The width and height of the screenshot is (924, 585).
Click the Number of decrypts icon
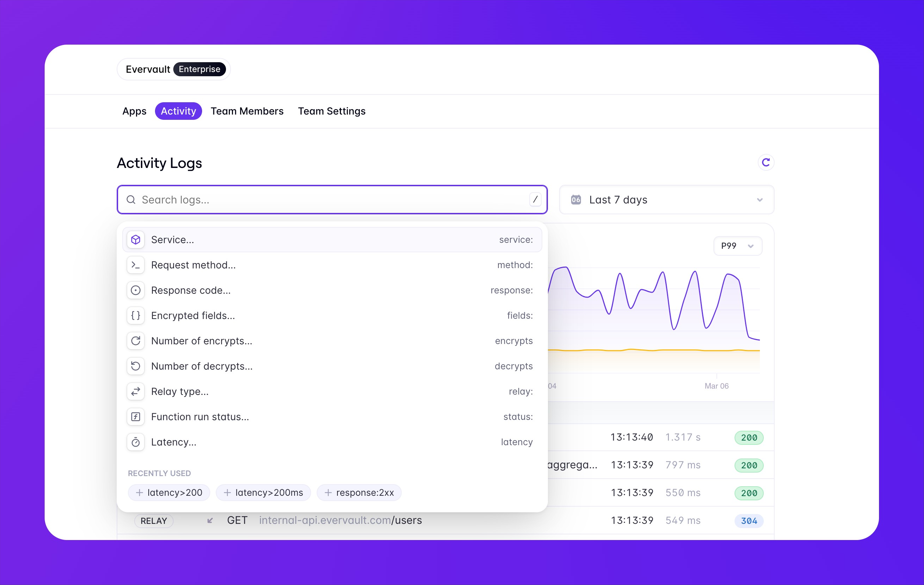(x=135, y=366)
